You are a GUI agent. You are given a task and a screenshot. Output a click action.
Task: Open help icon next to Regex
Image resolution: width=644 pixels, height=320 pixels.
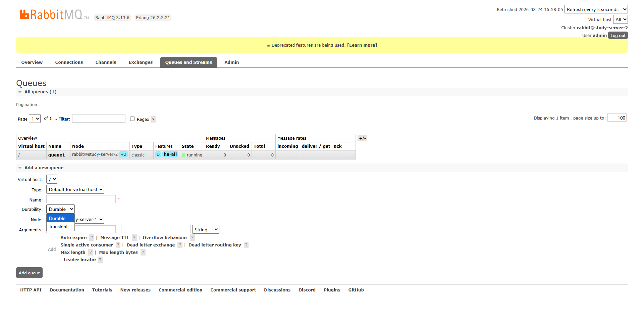153,119
